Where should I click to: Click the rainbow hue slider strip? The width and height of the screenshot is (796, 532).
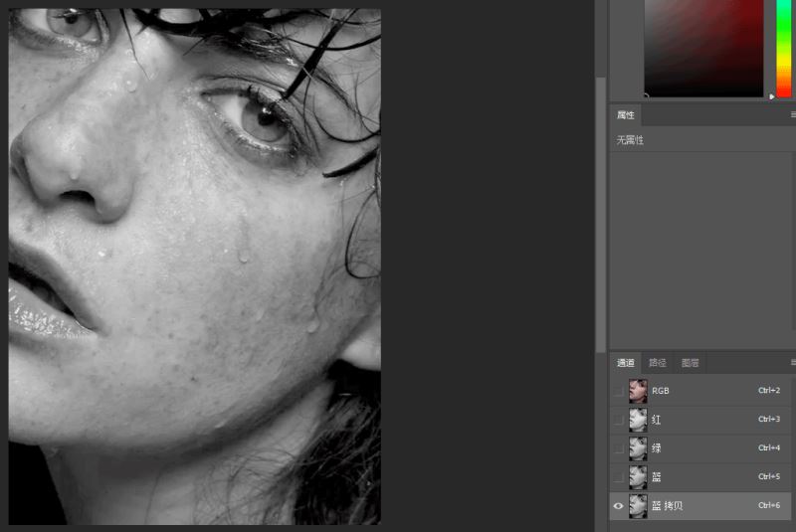784,48
